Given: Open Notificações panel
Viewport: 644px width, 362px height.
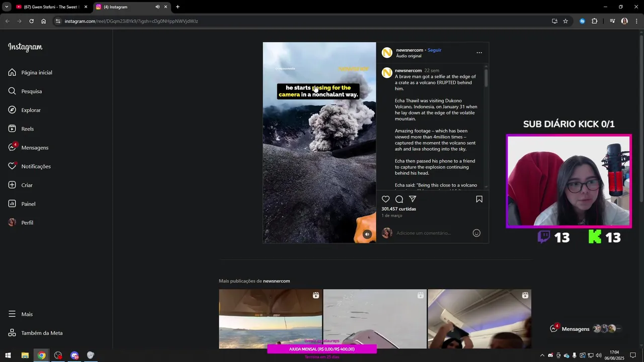Looking at the screenshot, I should (30, 166).
